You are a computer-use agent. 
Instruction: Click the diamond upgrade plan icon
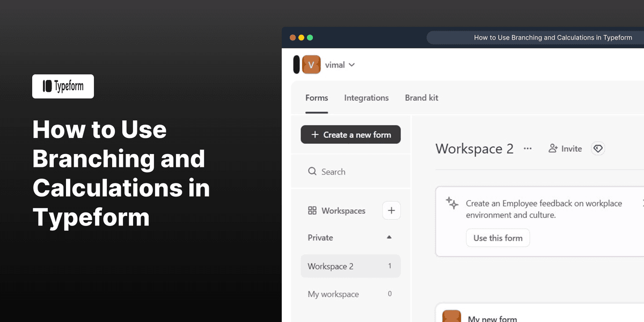pos(598,148)
